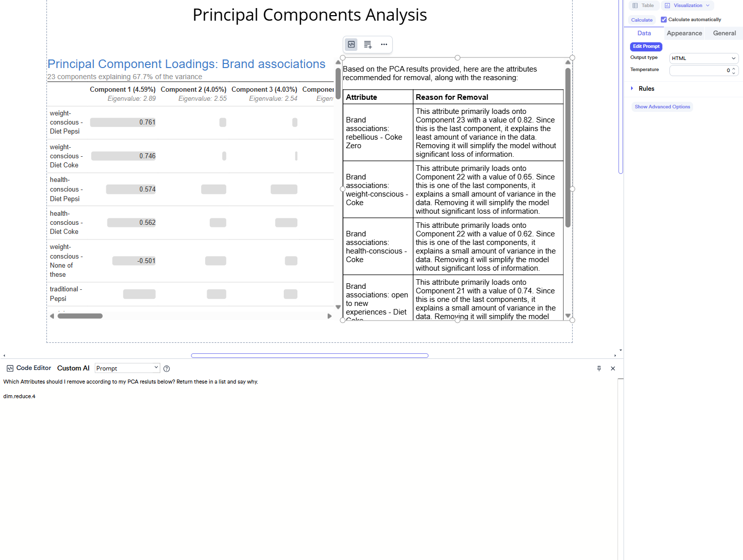Pin the Code Editor panel
743x560 pixels.
599,368
